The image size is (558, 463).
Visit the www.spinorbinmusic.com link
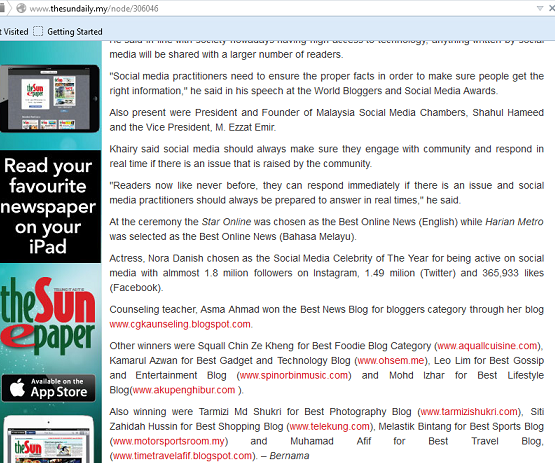point(294,375)
